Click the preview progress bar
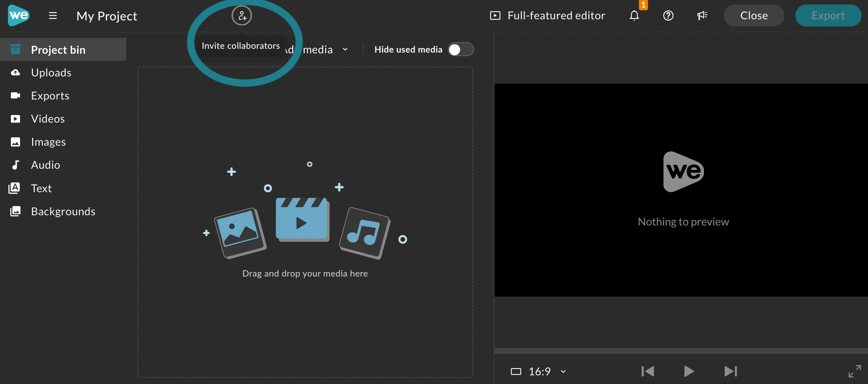868x384 pixels. click(x=681, y=351)
